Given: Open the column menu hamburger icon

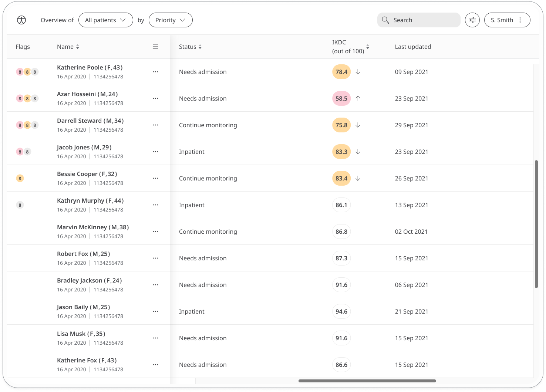Looking at the screenshot, I should tap(155, 47).
